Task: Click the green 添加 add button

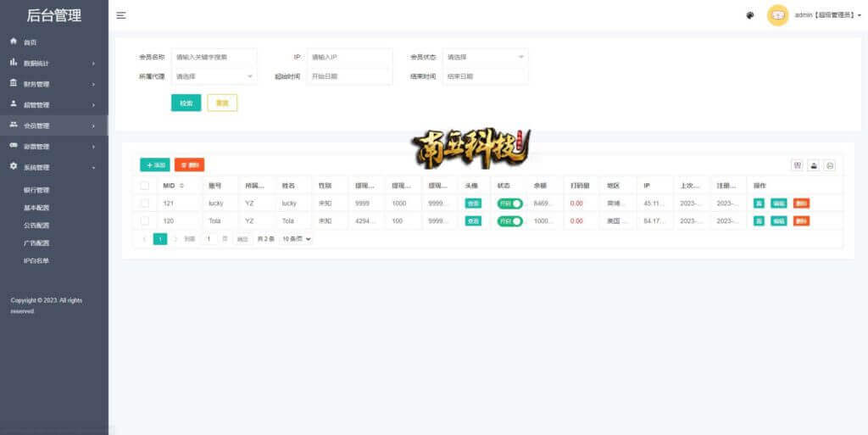Action: click(x=155, y=165)
